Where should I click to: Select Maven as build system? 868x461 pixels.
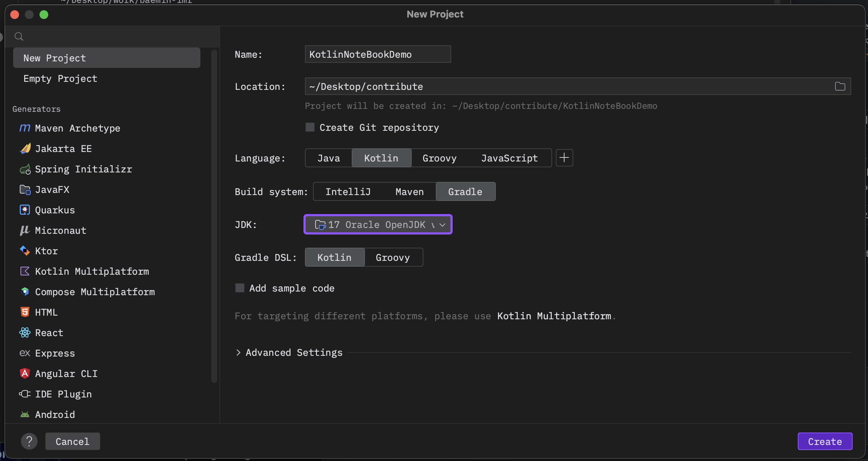coord(410,192)
